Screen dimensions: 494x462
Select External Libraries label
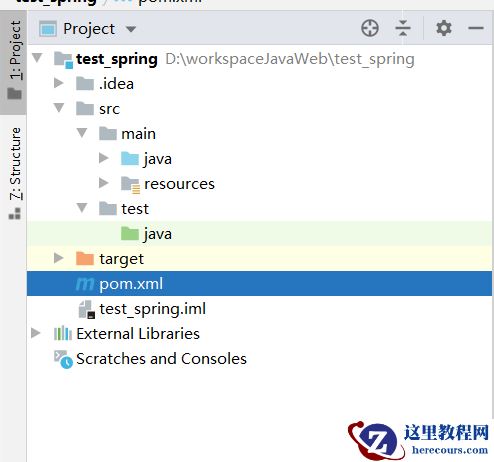click(x=138, y=333)
